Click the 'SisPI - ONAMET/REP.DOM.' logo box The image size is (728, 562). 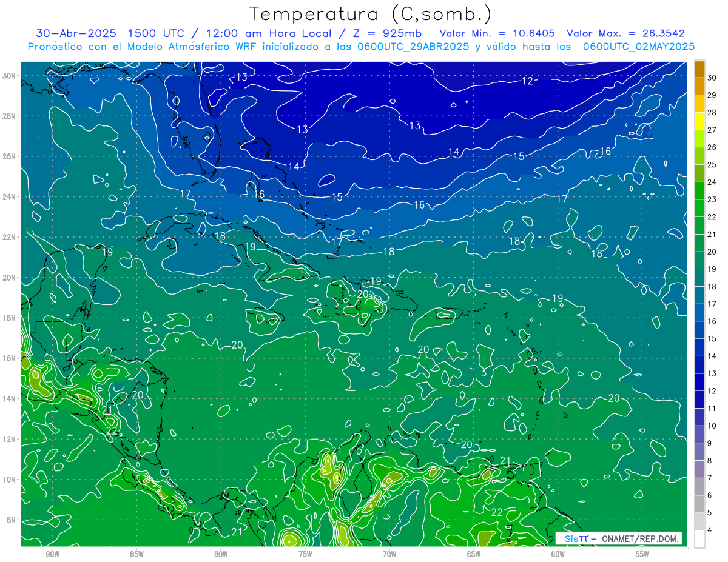tap(619, 538)
